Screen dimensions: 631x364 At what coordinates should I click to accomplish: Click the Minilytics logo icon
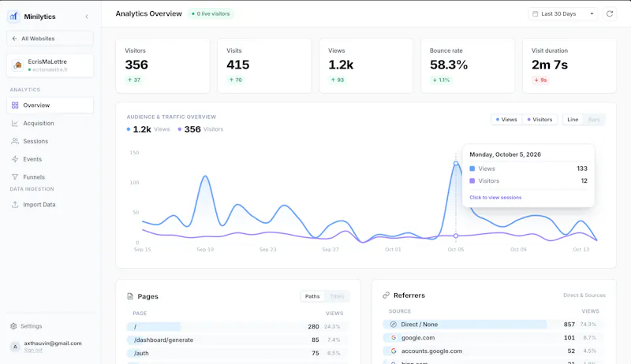point(13,17)
